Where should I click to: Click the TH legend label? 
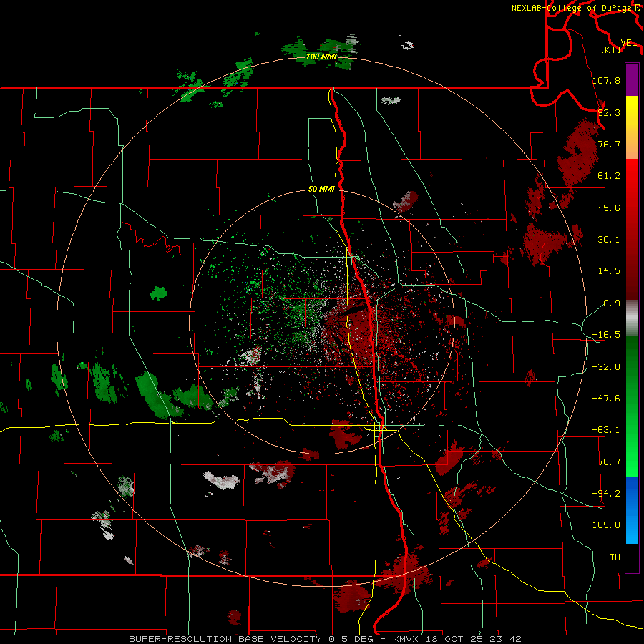coord(615,557)
